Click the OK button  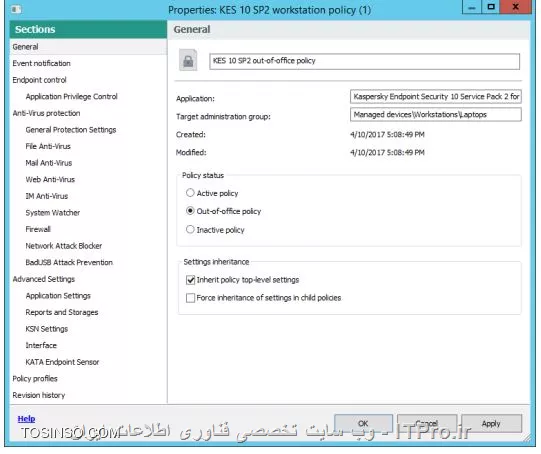[363, 423]
